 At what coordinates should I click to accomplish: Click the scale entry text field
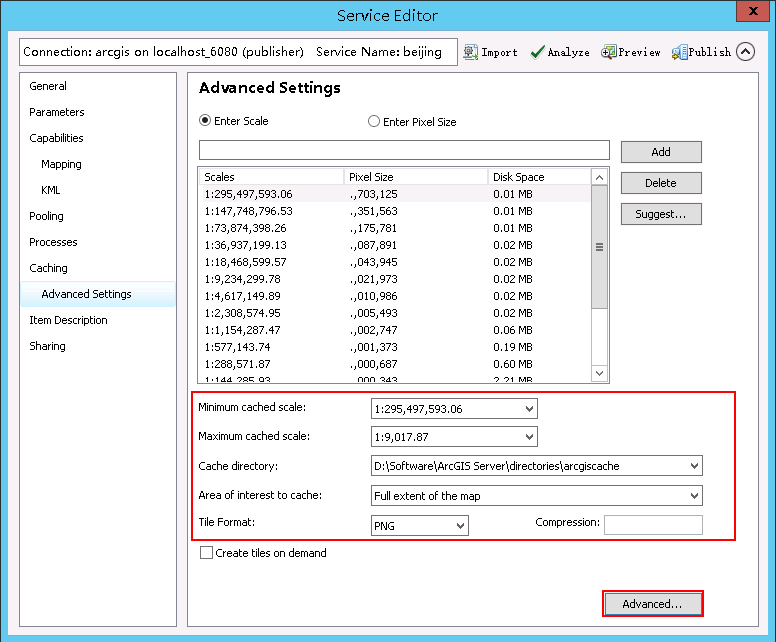tap(404, 150)
